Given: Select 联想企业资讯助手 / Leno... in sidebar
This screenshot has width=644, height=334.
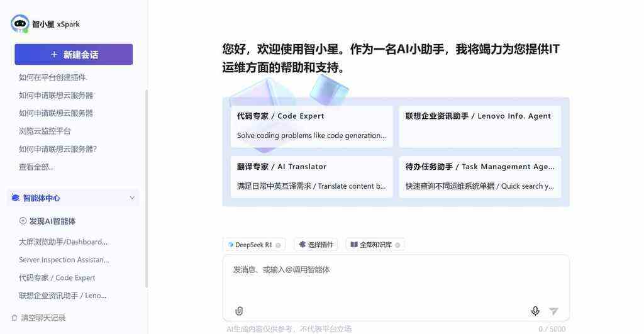Looking at the screenshot, I should (62, 296).
